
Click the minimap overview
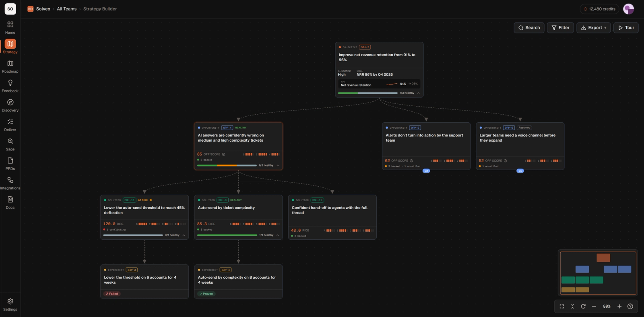click(598, 273)
